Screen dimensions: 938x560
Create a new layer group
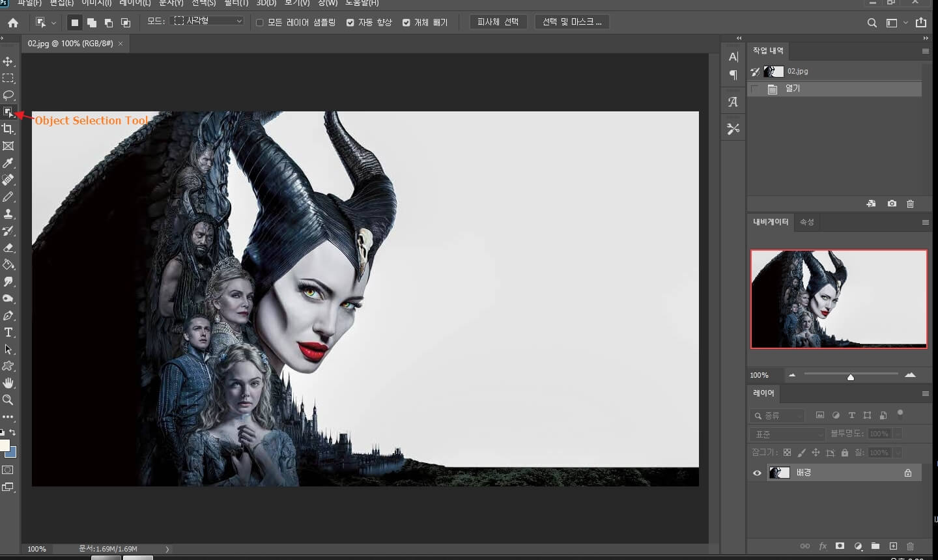(875, 546)
